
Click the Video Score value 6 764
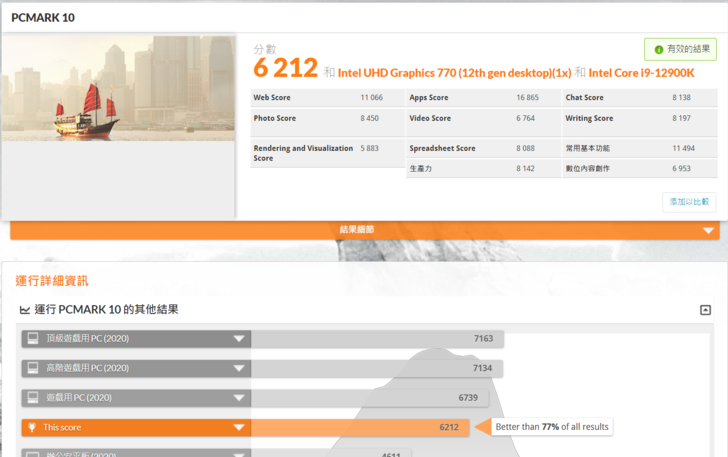[x=525, y=118]
